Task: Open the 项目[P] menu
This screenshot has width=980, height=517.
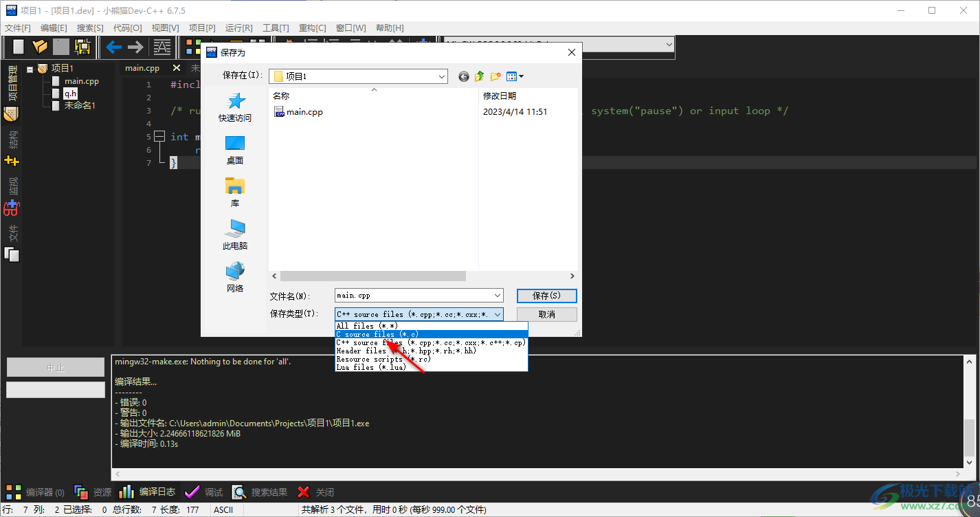Action: (x=202, y=28)
